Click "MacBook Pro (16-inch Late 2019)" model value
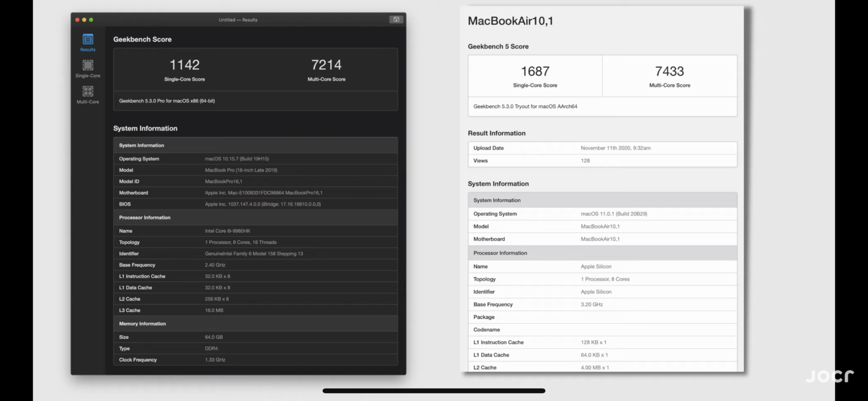The image size is (868, 401). pos(241,170)
